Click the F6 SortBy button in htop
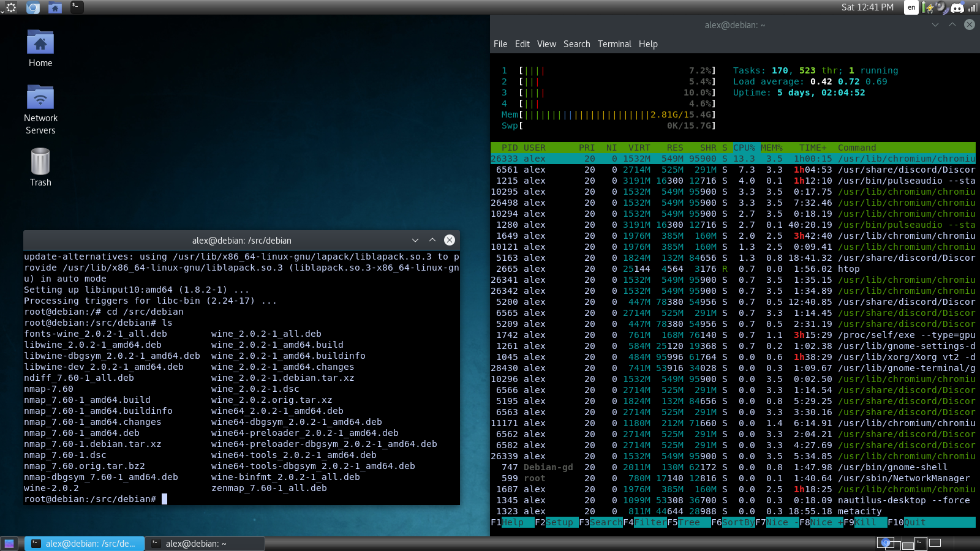980x551 pixels. click(733, 522)
